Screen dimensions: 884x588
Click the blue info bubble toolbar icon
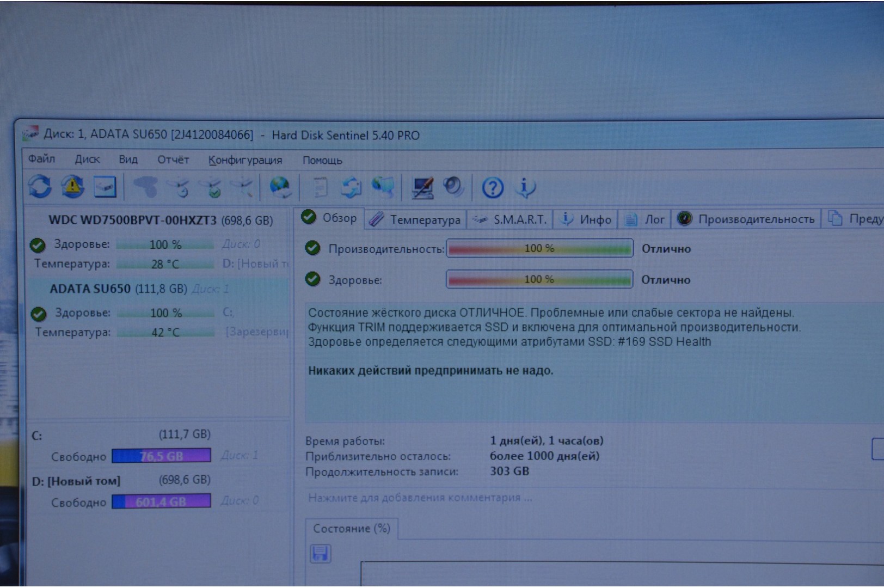[525, 188]
